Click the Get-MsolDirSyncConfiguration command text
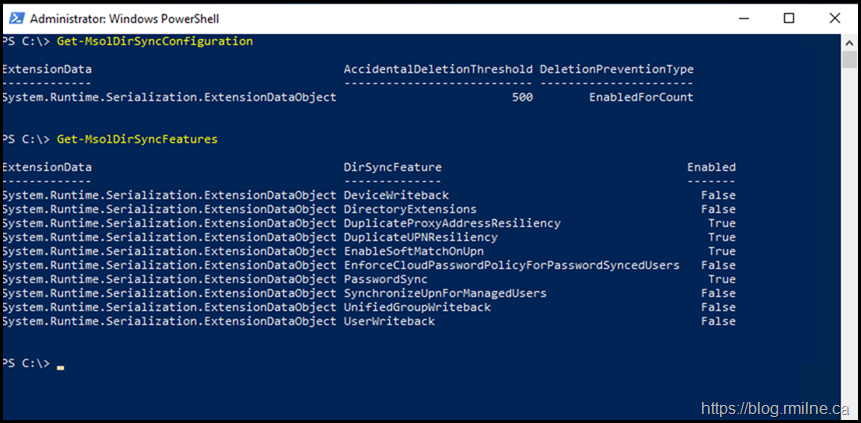 click(155, 41)
